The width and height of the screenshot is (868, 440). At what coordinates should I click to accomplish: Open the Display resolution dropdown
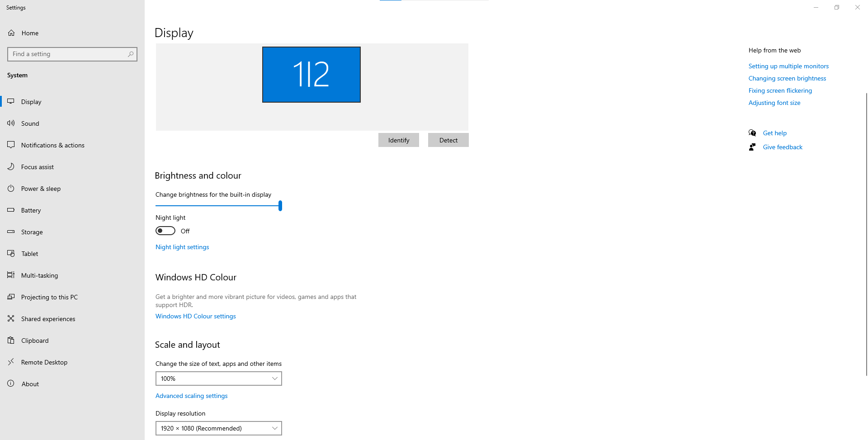click(x=219, y=428)
